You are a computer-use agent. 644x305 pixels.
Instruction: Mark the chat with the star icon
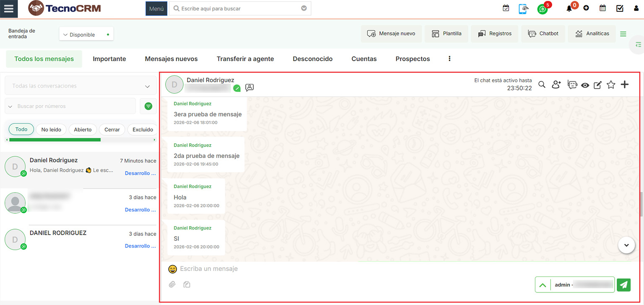pyautogui.click(x=611, y=85)
